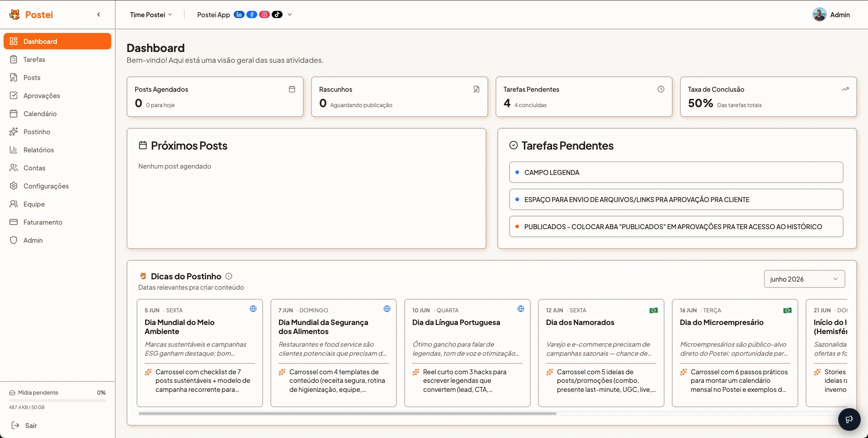Click the Facebook account icon

click(x=252, y=14)
